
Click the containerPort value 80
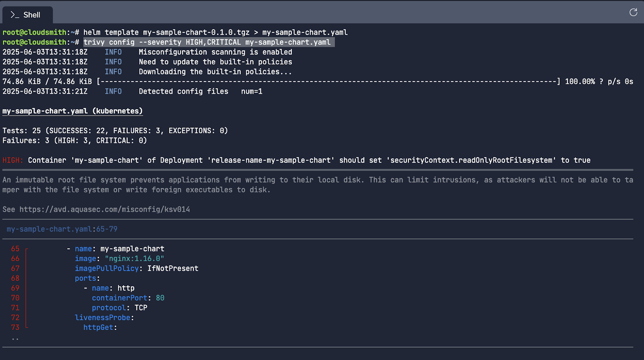(x=160, y=298)
